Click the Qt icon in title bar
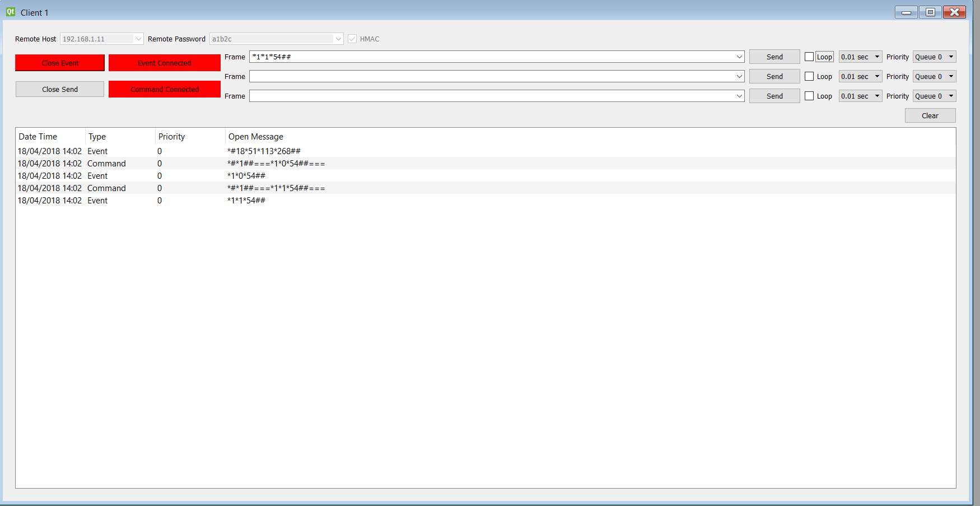This screenshot has width=980, height=506. (x=11, y=12)
